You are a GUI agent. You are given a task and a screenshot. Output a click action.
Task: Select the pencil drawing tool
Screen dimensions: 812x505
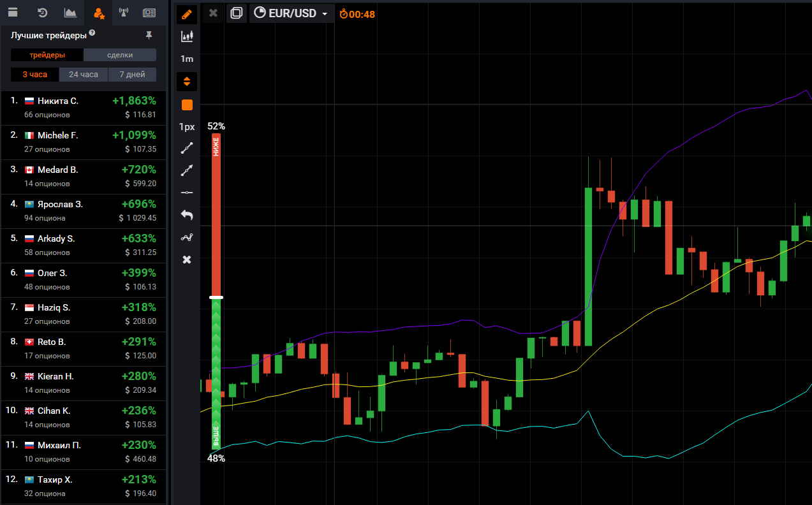coord(187,13)
